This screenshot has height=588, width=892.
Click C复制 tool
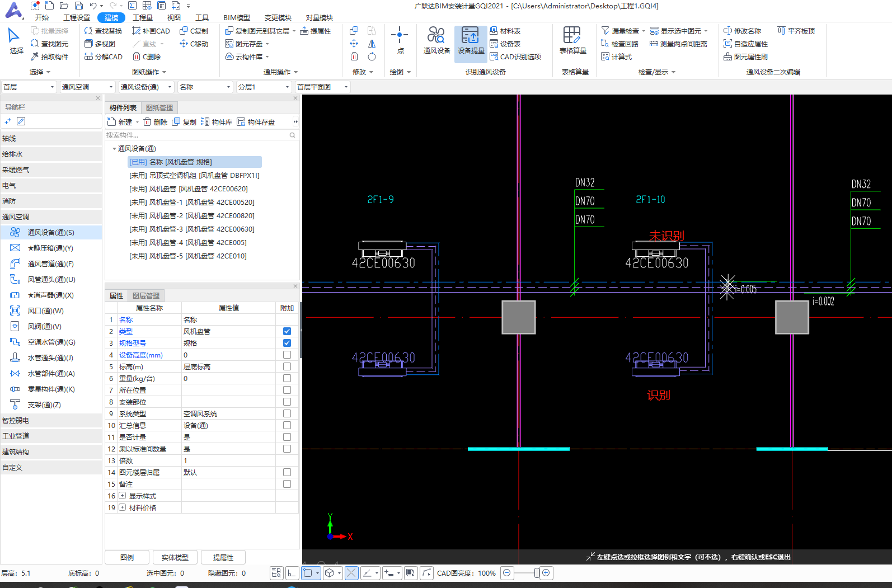pyautogui.click(x=194, y=31)
